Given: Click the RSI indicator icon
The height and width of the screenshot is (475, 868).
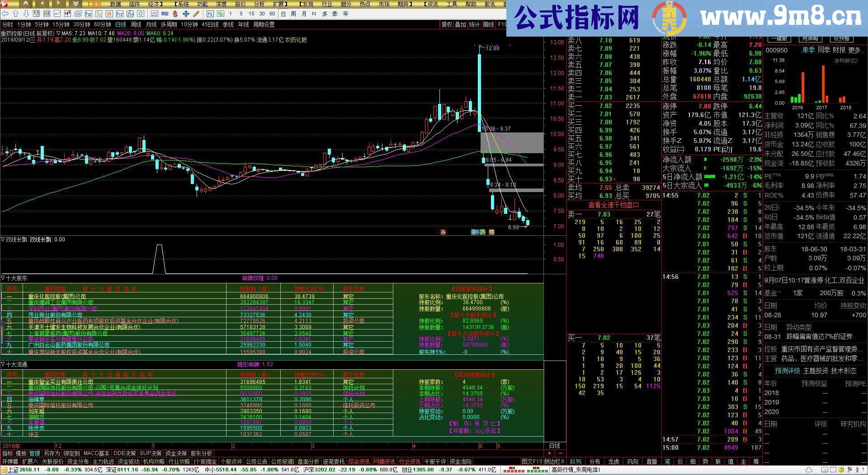Looking at the screenshot, I should click(165, 14).
